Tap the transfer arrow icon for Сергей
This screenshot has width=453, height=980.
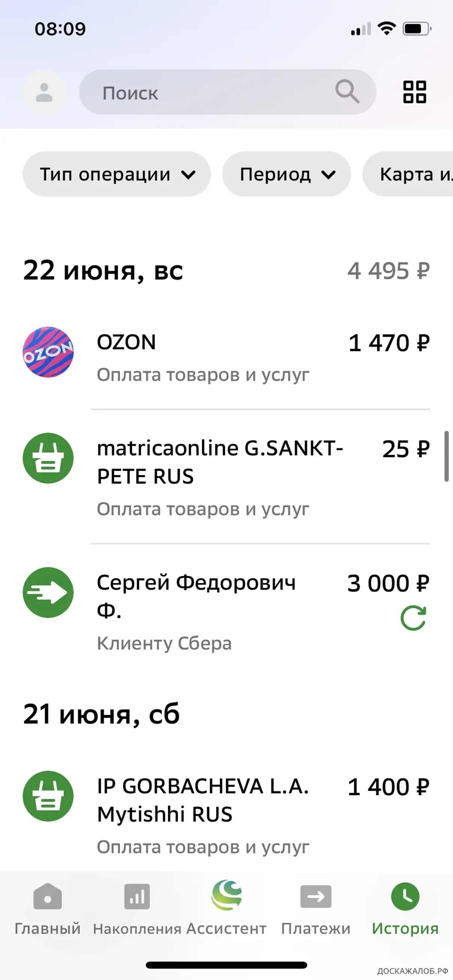click(x=48, y=592)
